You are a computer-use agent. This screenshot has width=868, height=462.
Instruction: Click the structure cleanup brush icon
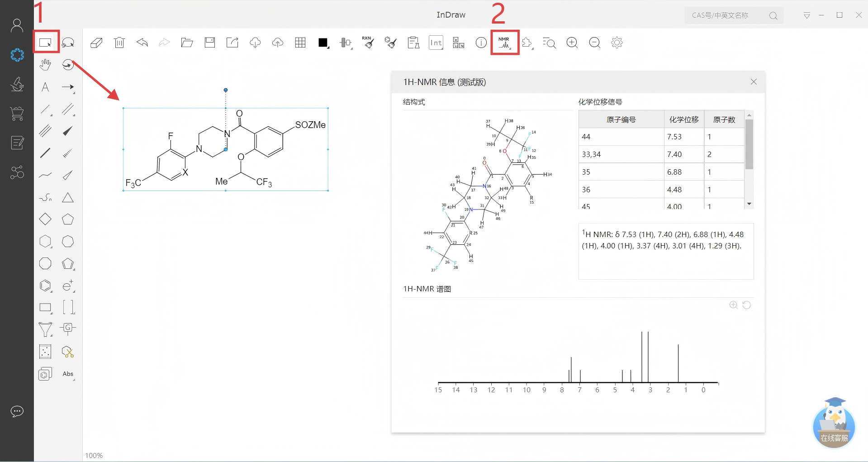point(390,43)
